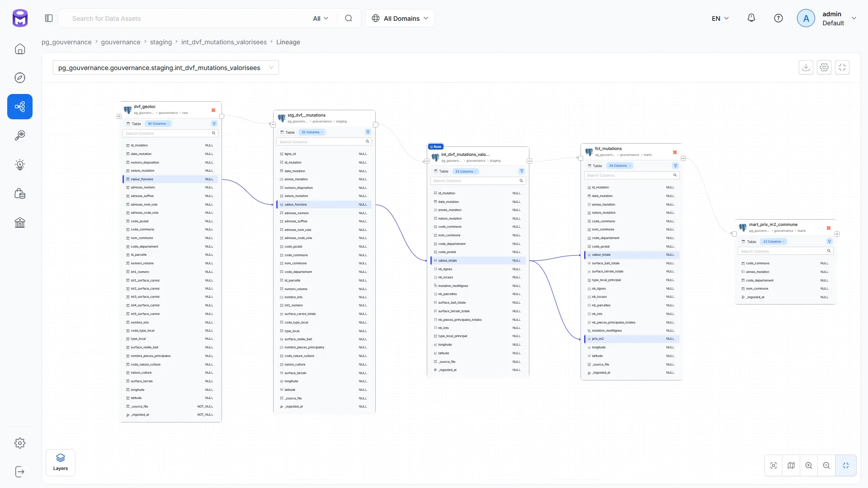This screenshot has width=868, height=488.
Task: Click Search Columns in stg_dvf__mutations node
Action: [x=324, y=142]
